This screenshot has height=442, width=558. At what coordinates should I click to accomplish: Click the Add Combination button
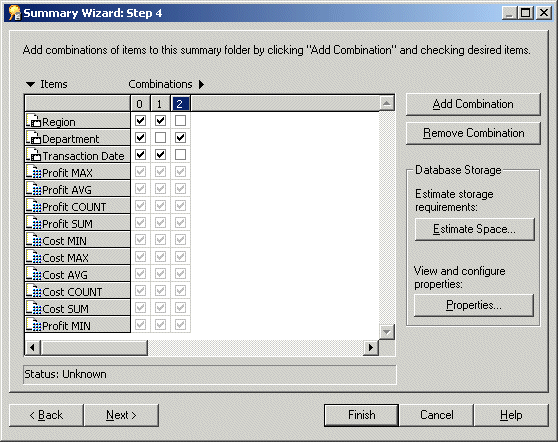(473, 104)
